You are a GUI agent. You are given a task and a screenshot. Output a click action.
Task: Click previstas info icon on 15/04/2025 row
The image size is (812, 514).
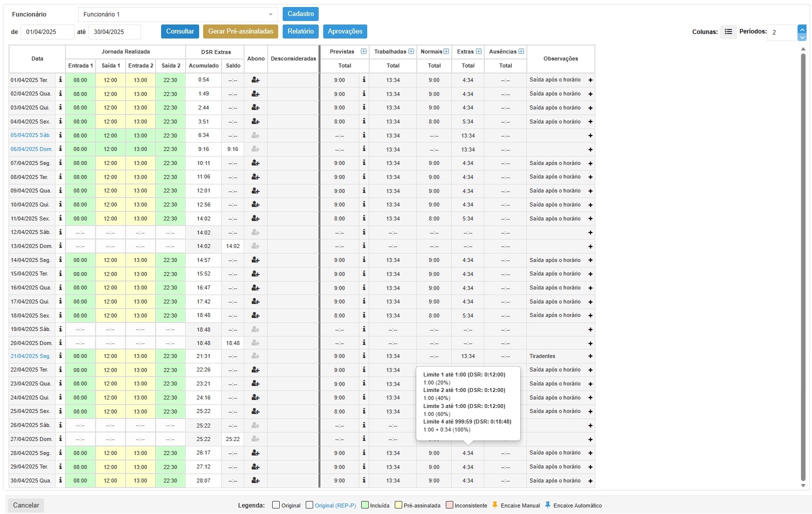[364, 273]
